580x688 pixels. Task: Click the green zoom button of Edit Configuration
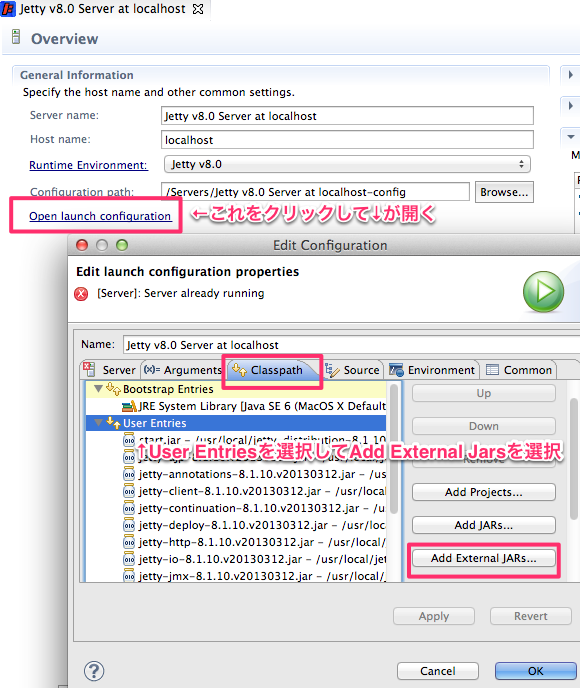pos(122,245)
